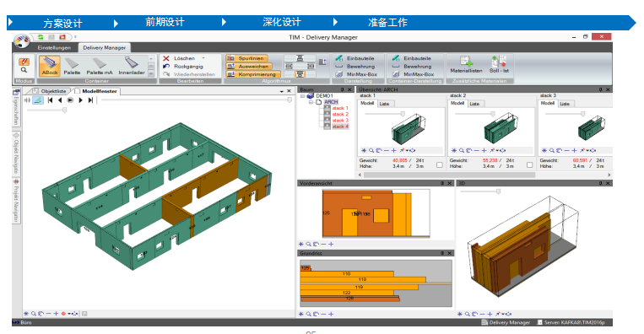
Task: Collapse the DEMO1 tree node
Action: 302,96
